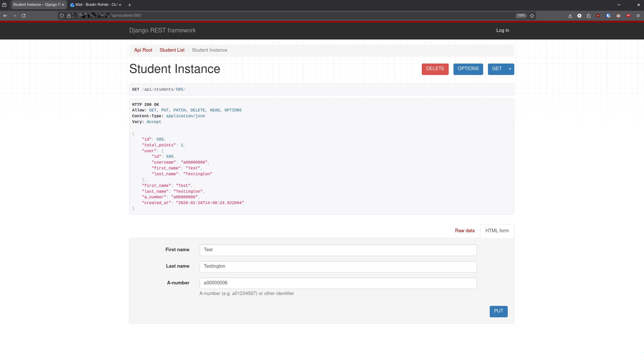Click the HTTP 200 OK status line
This screenshot has width=644, height=353.
(x=145, y=105)
